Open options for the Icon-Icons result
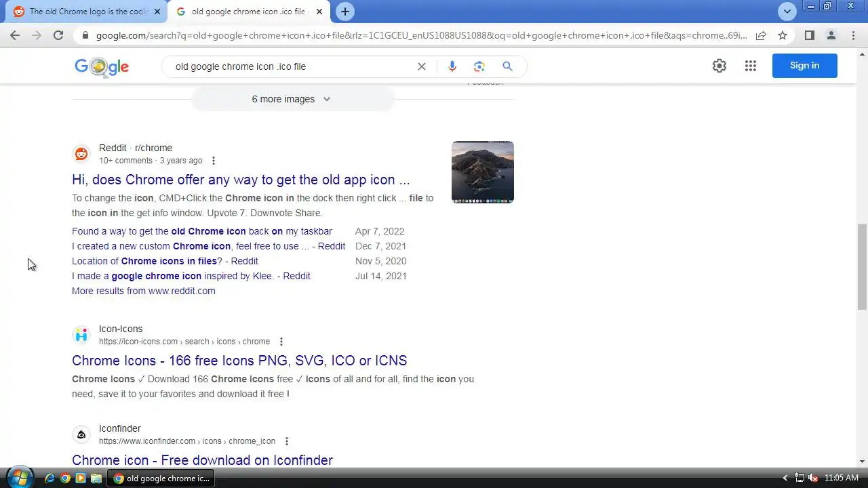 point(281,342)
